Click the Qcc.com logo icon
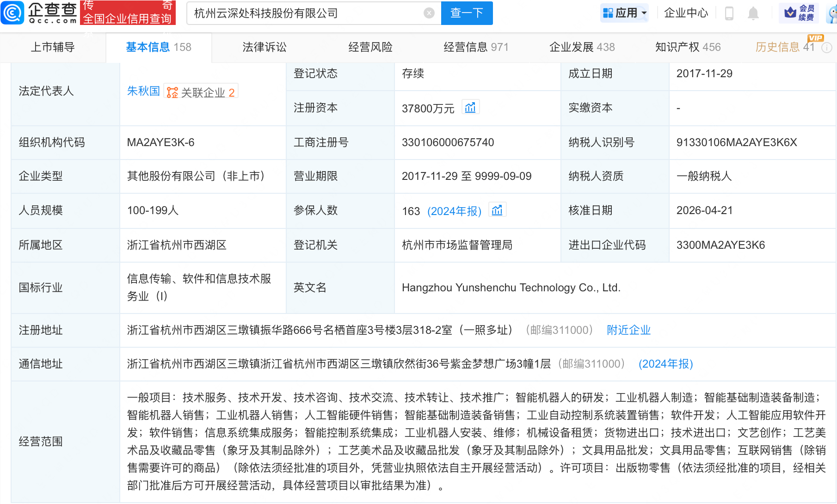Image resolution: width=837 pixels, height=504 pixels. pyautogui.click(x=12, y=12)
